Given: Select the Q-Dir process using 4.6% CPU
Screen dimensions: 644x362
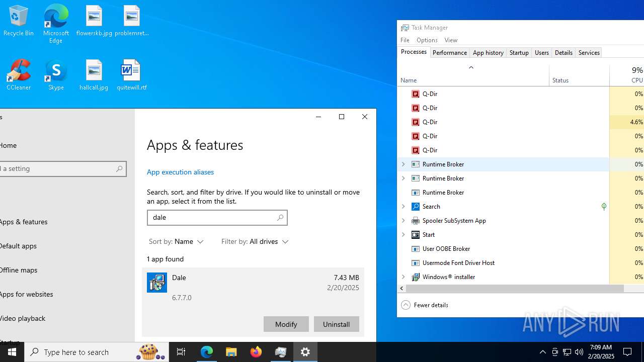Looking at the screenshot, I should [521, 122].
